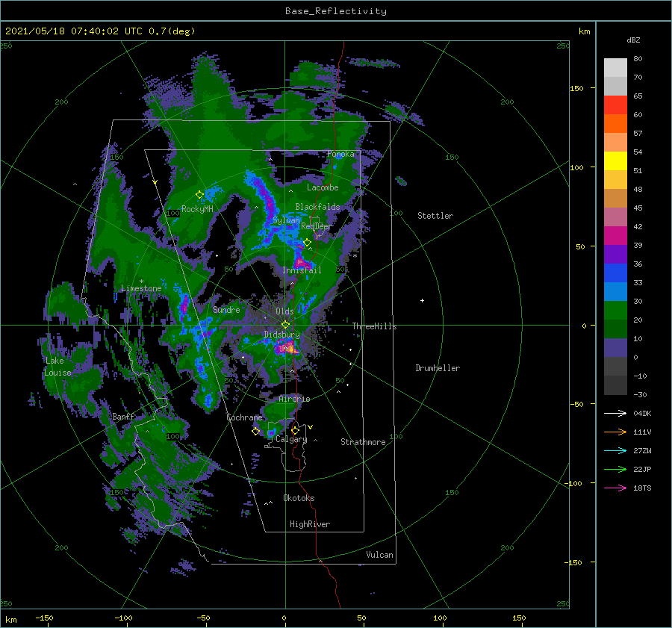Click the Banff label
The height and width of the screenshot is (628, 672).
tap(123, 417)
